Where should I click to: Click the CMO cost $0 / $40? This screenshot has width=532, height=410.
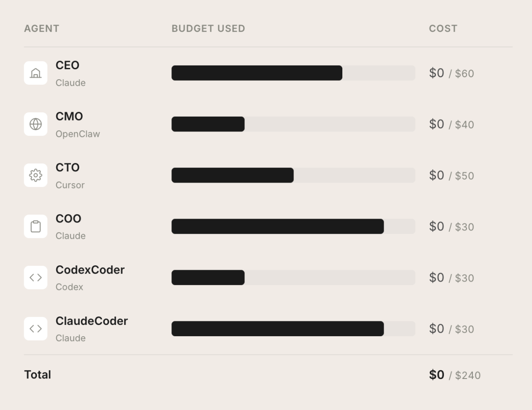coord(451,125)
